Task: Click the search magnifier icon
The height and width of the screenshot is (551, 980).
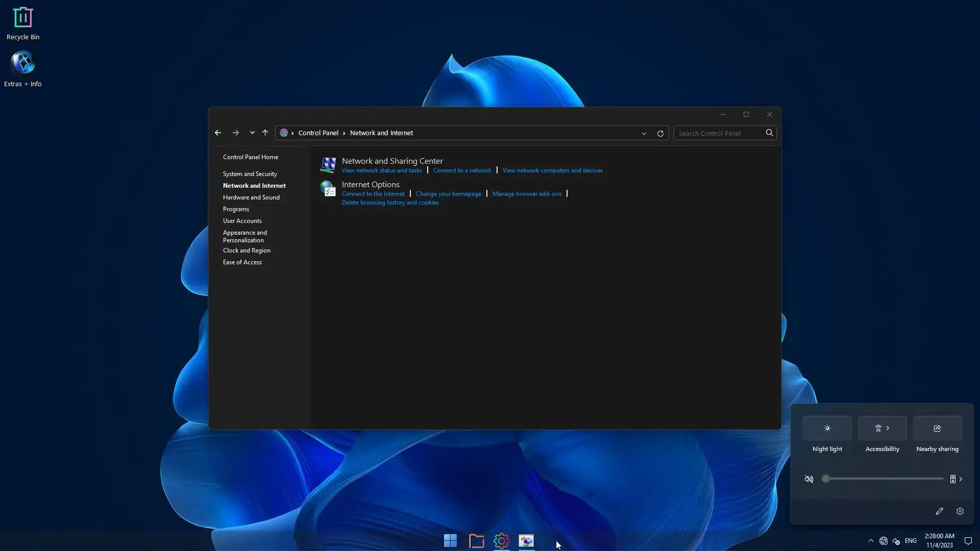Action: 769,133
